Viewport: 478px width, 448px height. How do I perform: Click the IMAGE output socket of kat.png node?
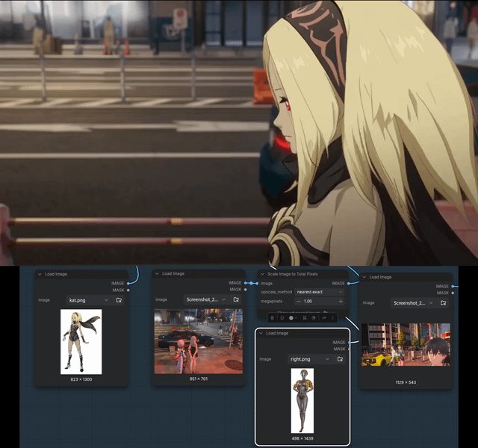click(x=128, y=284)
